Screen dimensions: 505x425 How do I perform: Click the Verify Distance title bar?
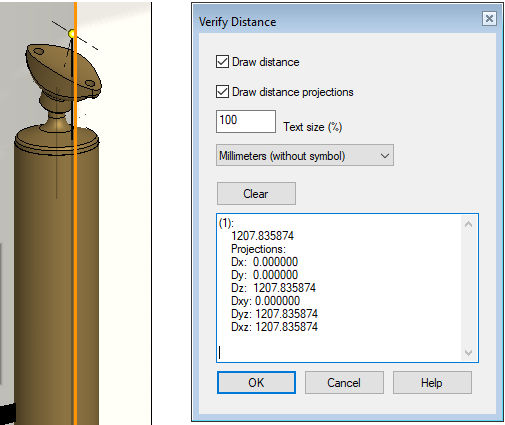tap(338, 22)
